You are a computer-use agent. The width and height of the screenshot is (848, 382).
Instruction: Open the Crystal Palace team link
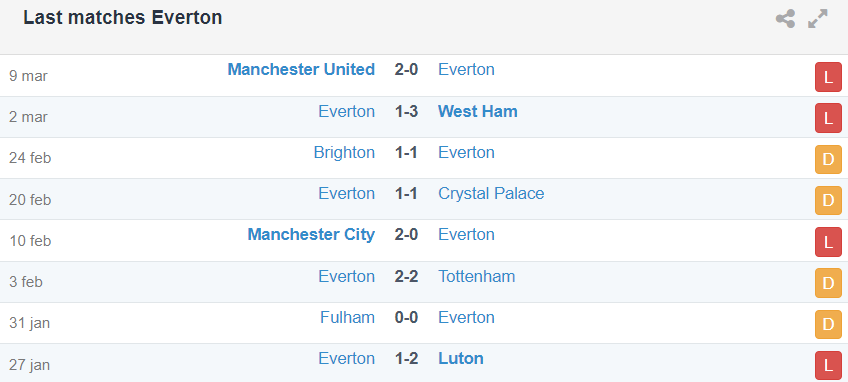coord(491,194)
